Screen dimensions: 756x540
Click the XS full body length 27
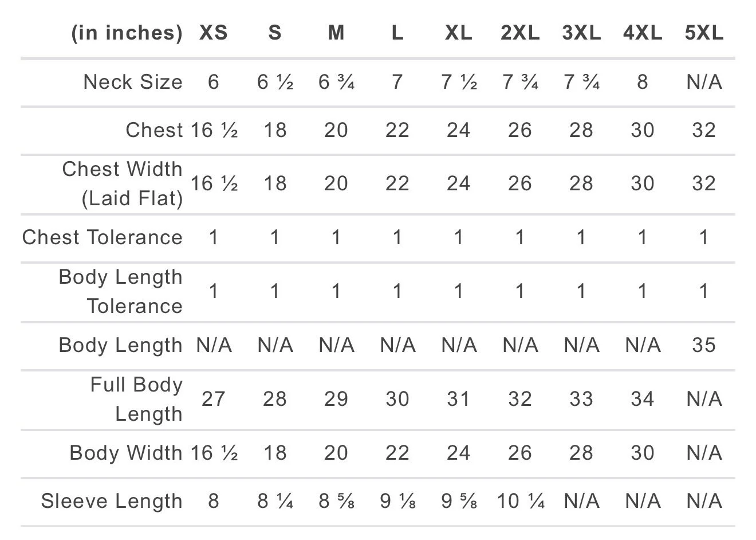(x=213, y=399)
